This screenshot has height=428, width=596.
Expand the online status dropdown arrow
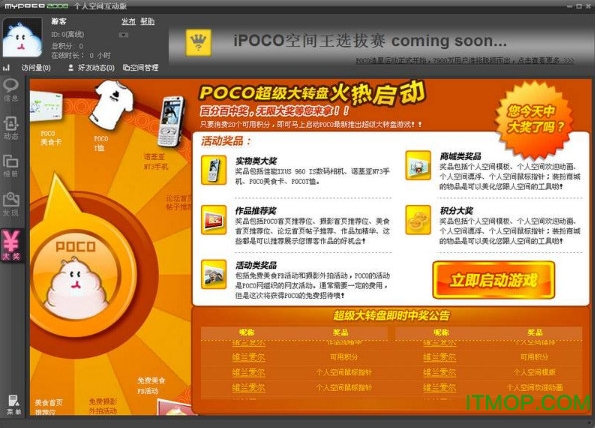[123, 35]
